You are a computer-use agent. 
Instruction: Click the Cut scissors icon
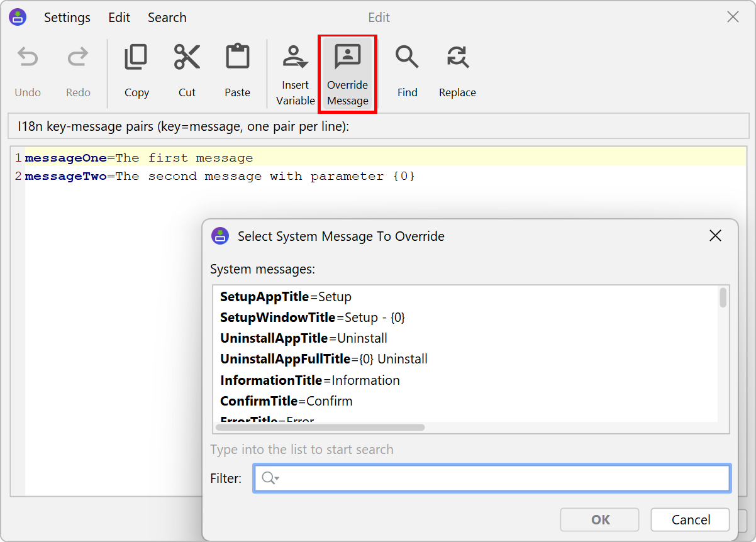(x=187, y=57)
